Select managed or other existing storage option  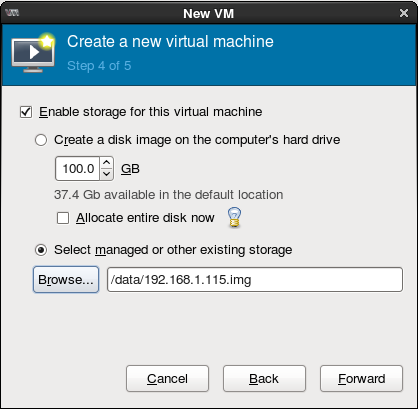[41, 250]
